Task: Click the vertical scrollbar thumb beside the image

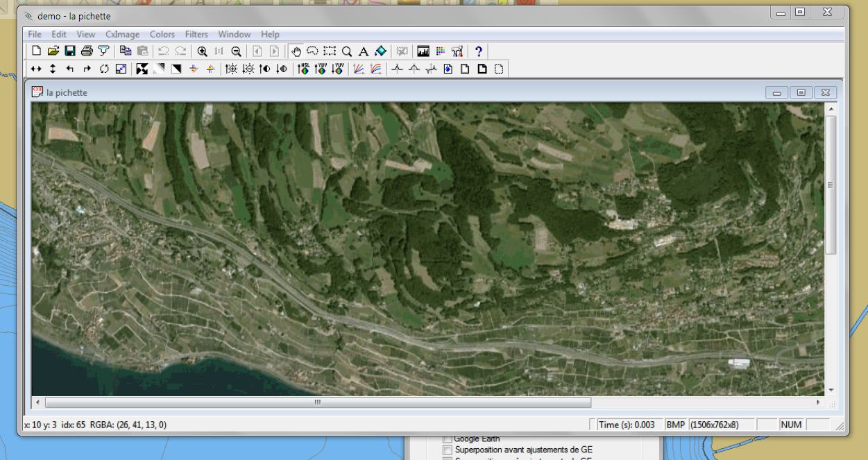Action: pyautogui.click(x=831, y=185)
